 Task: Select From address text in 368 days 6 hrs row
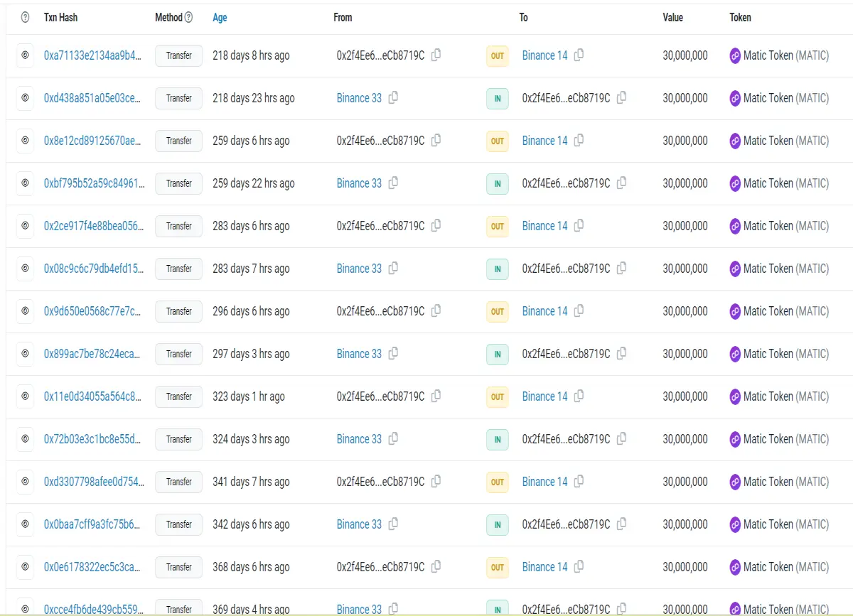380,567
